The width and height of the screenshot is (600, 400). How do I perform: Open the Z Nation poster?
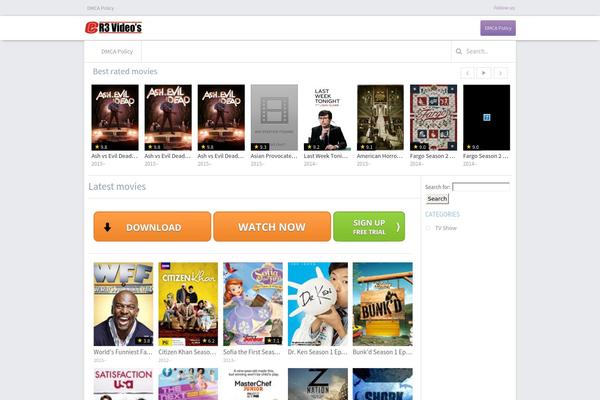coord(318,384)
